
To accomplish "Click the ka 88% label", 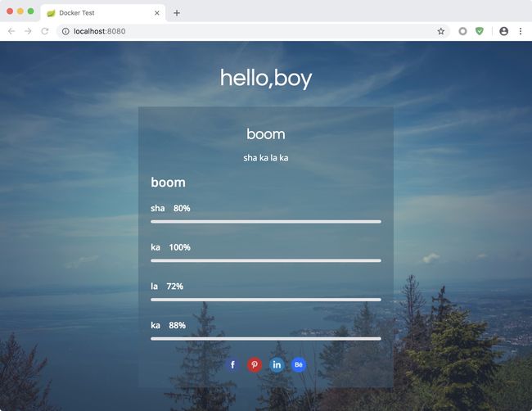I will [168, 325].
